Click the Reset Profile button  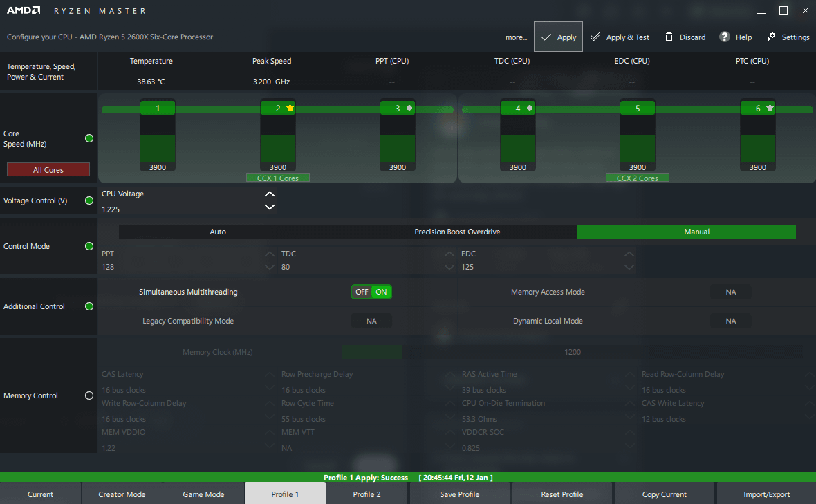tap(562, 494)
